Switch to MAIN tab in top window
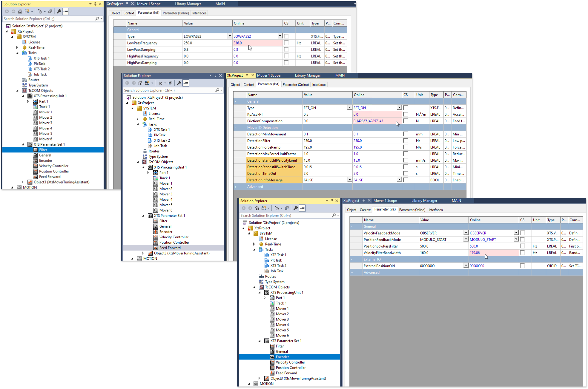This screenshot has width=588, height=389. click(220, 4)
